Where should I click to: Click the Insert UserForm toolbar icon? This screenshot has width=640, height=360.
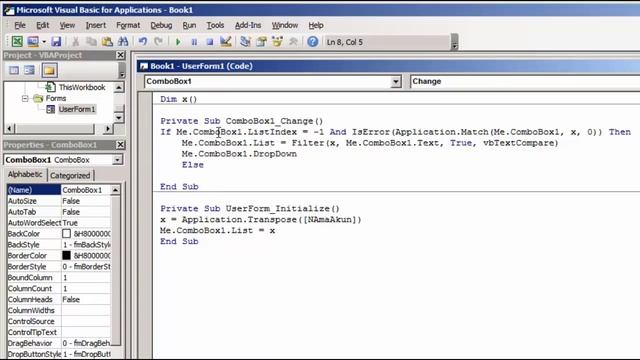coord(33,42)
